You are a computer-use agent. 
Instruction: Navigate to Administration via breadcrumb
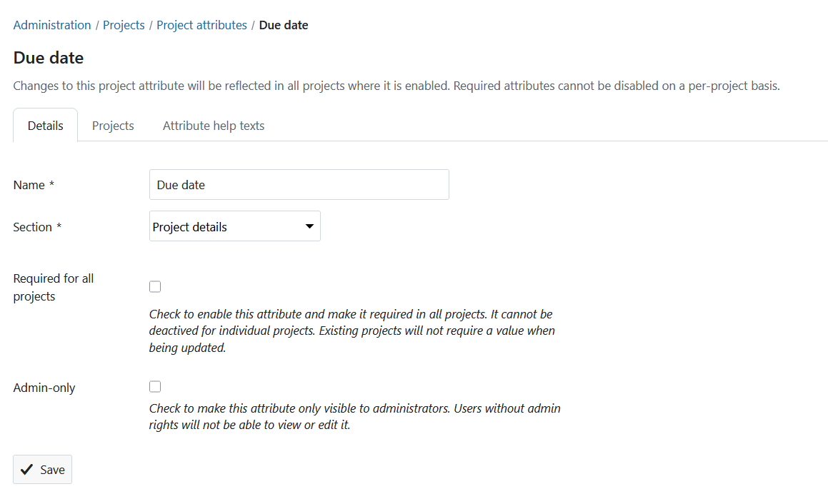(x=51, y=24)
